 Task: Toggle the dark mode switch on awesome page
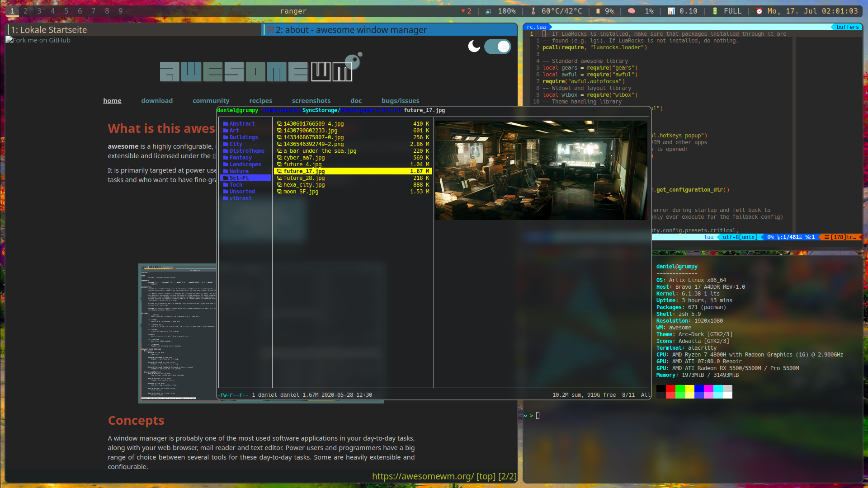click(x=497, y=46)
